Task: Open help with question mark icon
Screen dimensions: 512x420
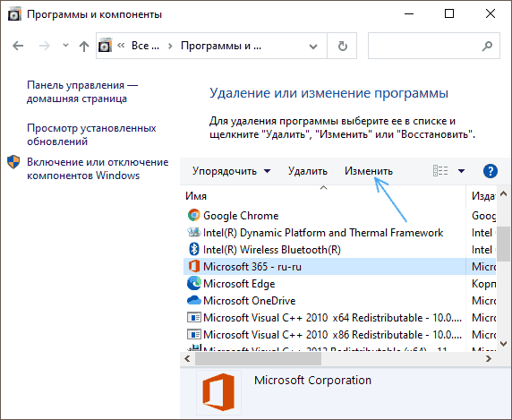Action: click(491, 171)
